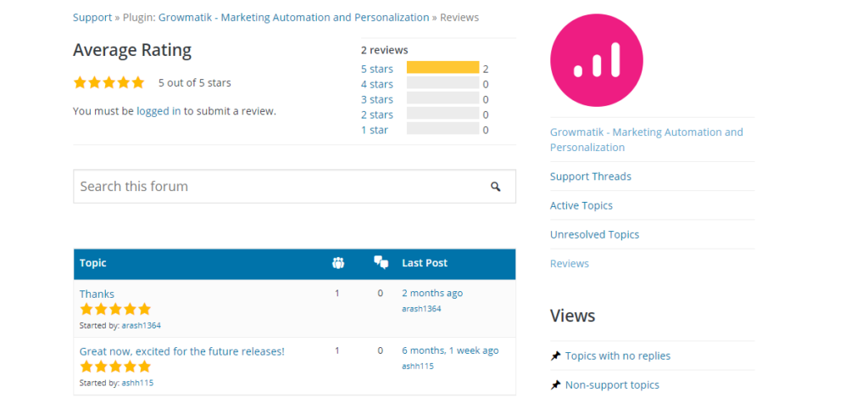This screenshot has width=868, height=398.
Task: Click the Last Post column header
Action: [425, 263]
